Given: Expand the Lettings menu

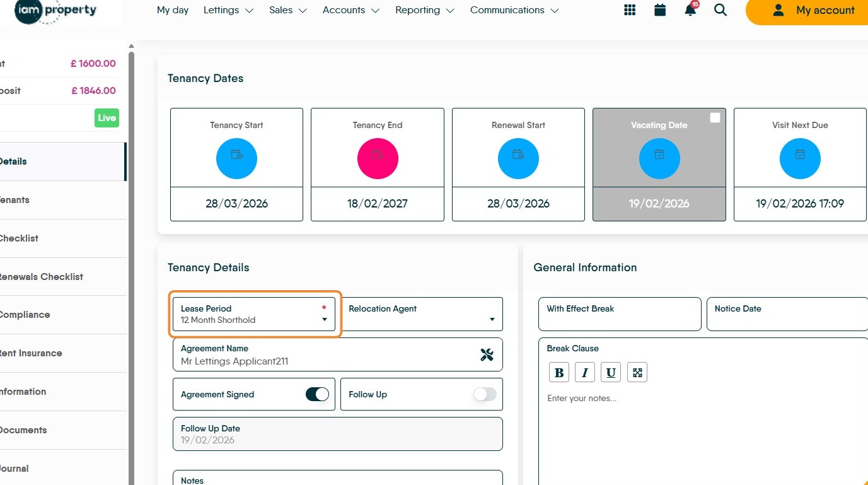Looking at the screenshot, I should [x=228, y=10].
